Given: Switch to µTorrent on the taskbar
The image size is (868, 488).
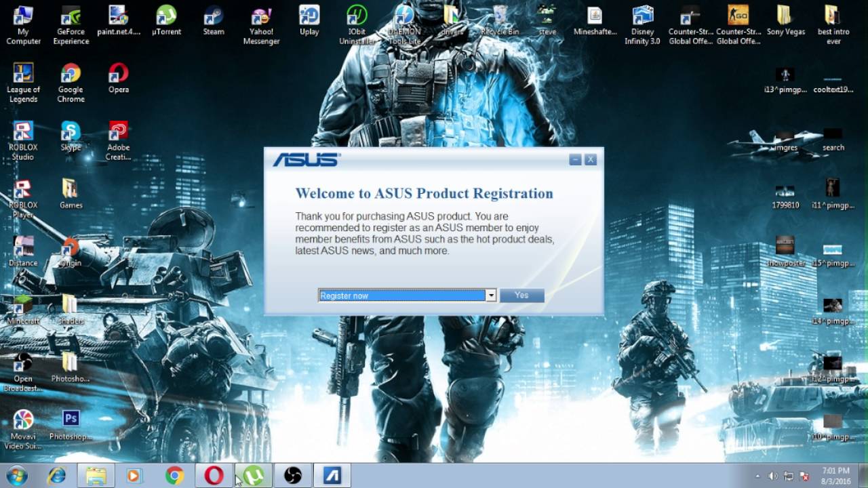Looking at the screenshot, I should coord(254,476).
